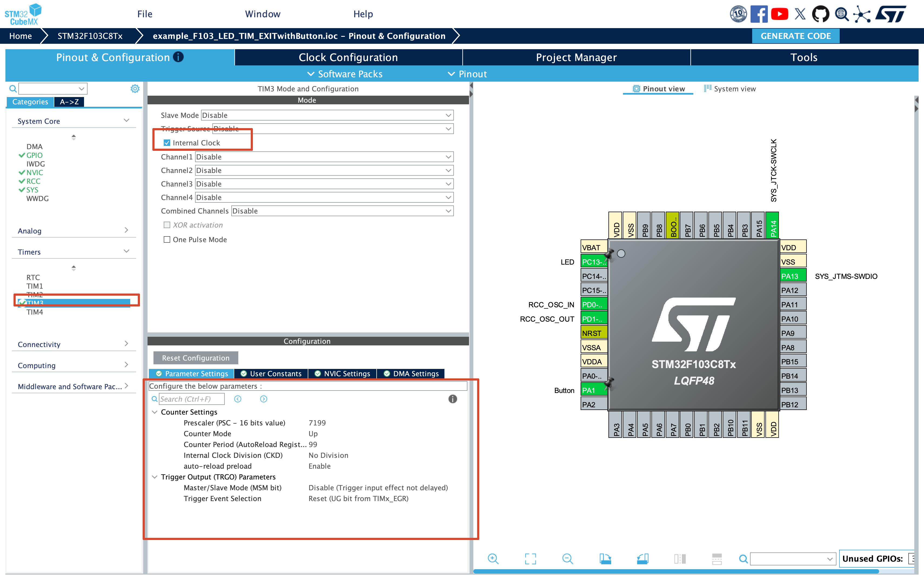Collapse Trigger Output (TRGO) Parameters group
The height and width of the screenshot is (580, 924).
(155, 477)
